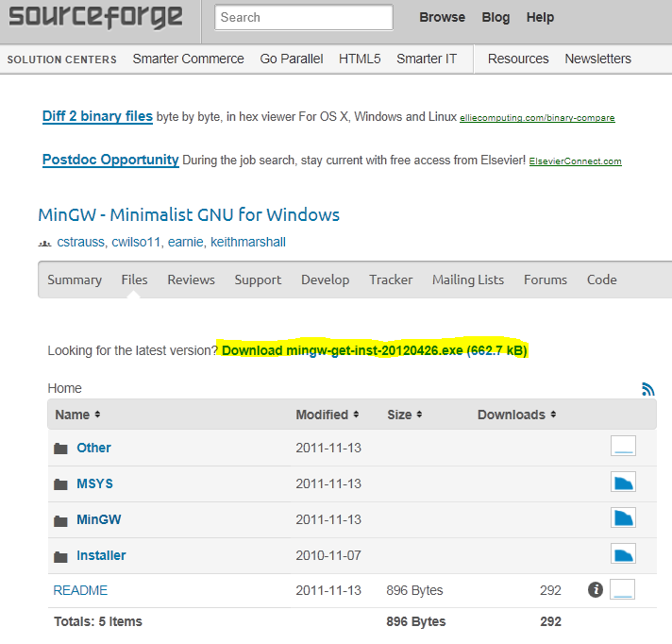Sort the file list by Size
Viewport: 672px width, 644px height.
click(405, 415)
